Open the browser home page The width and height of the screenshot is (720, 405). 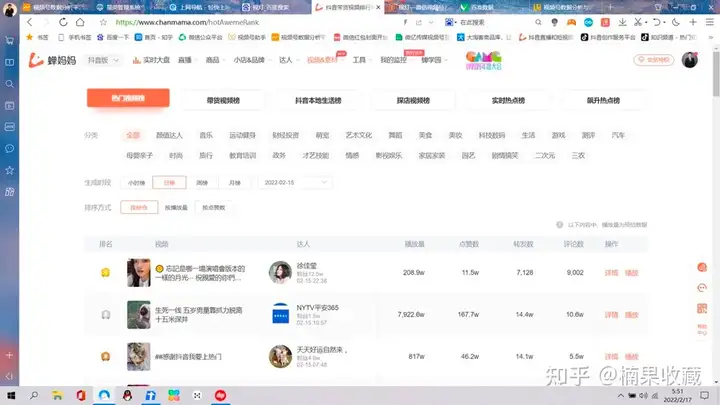coord(80,22)
